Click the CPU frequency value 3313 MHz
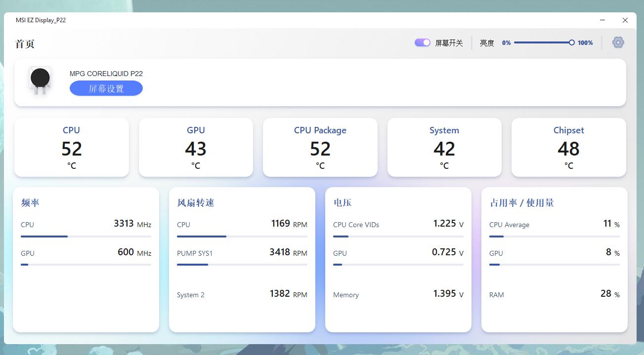The width and height of the screenshot is (644, 355). pos(132,224)
